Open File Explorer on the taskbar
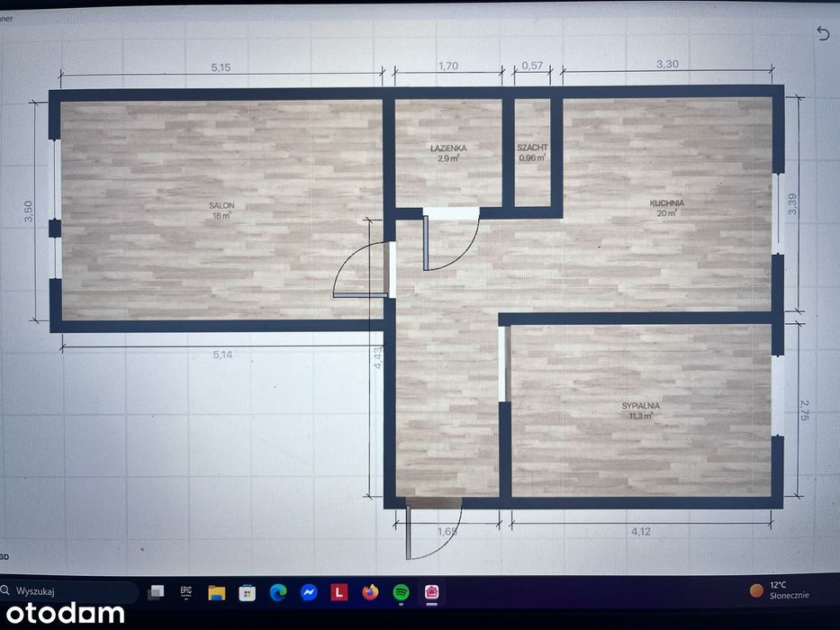840x630 pixels. (x=216, y=592)
